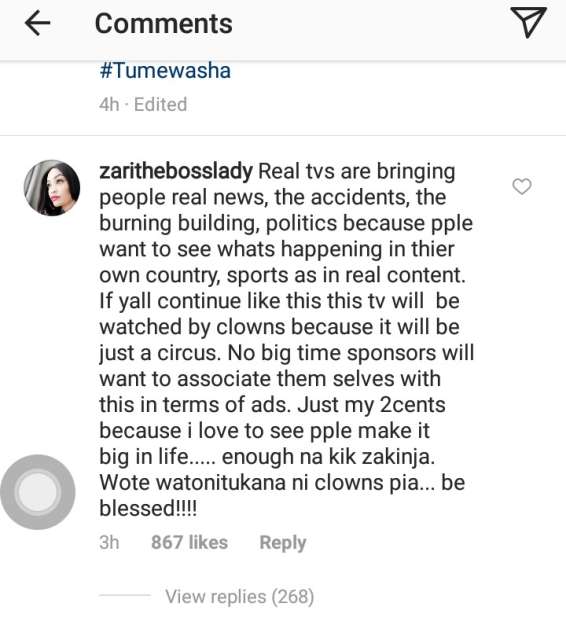Tap the paper plane share icon
Viewport: 566px width, 640px height.
pyautogui.click(x=528, y=22)
